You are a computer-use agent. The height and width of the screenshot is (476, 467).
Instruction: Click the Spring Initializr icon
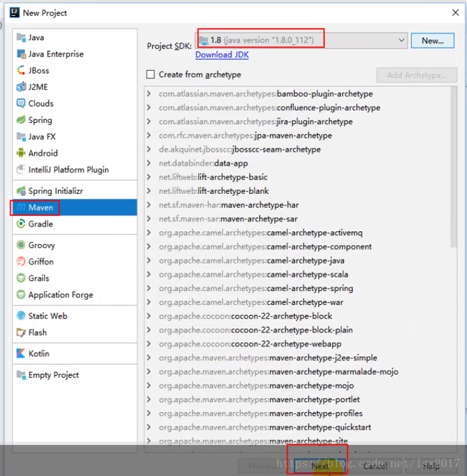(21, 191)
